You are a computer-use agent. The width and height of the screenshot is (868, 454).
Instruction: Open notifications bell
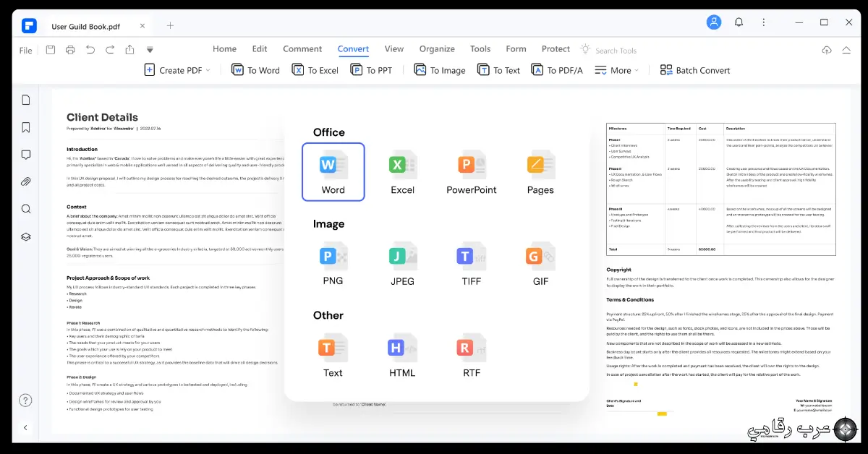pos(739,22)
